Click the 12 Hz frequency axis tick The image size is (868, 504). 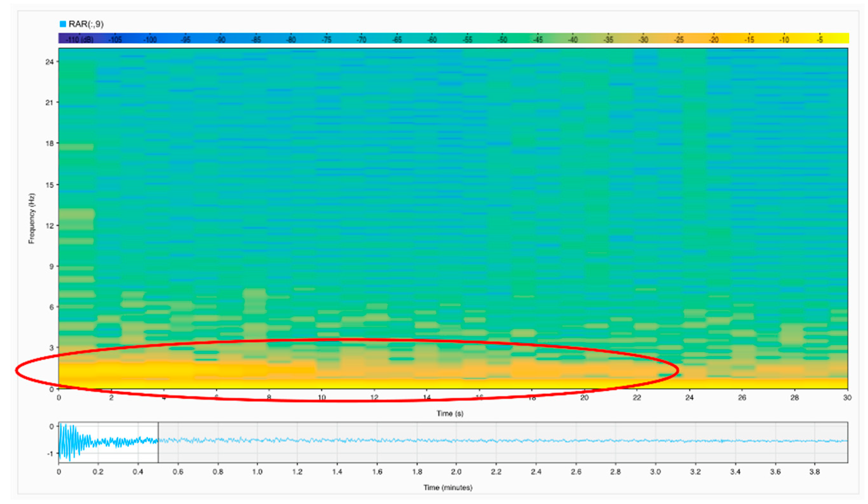pos(50,226)
